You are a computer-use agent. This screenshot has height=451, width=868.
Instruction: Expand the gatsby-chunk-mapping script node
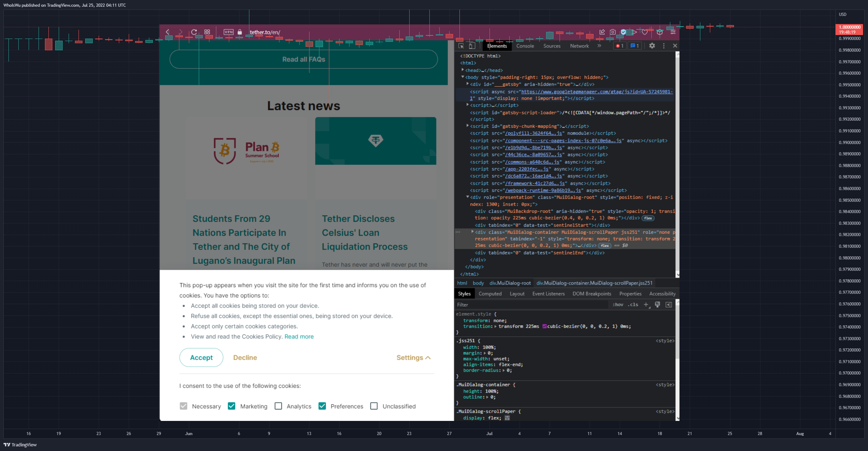[468, 126]
